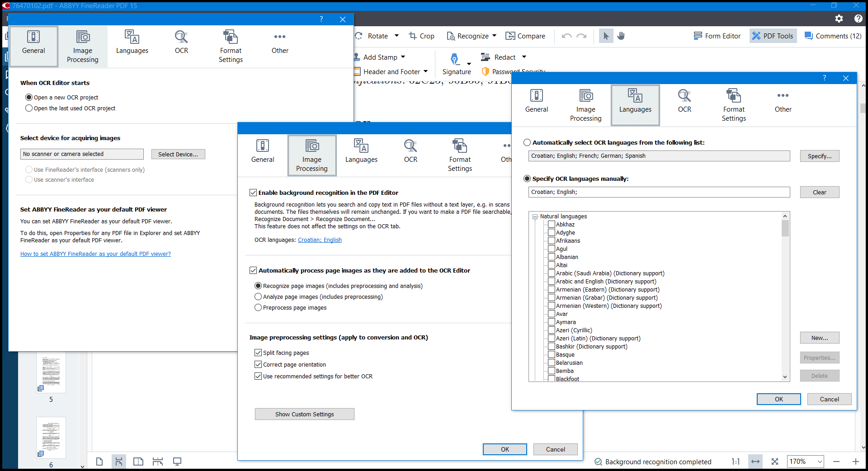This screenshot has width=868, height=471.
Task: Select single page view icon bottom bar
Action: tap(99, 462)
